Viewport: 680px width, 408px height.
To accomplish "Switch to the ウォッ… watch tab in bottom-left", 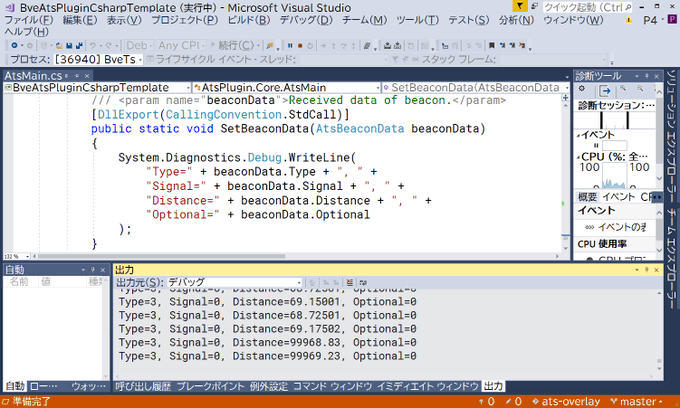I will click(x=88, y=386).
